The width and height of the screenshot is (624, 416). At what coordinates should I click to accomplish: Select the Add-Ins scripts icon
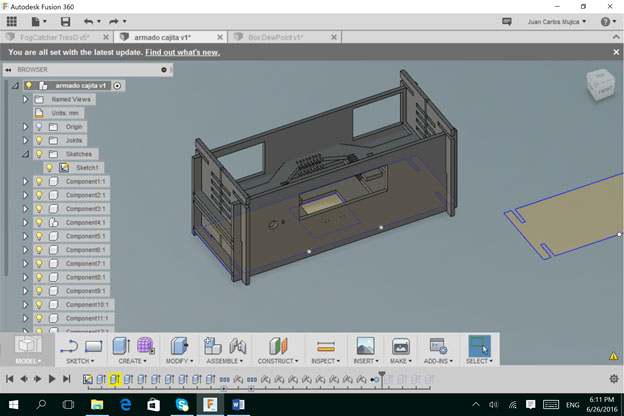coord(438,346)
